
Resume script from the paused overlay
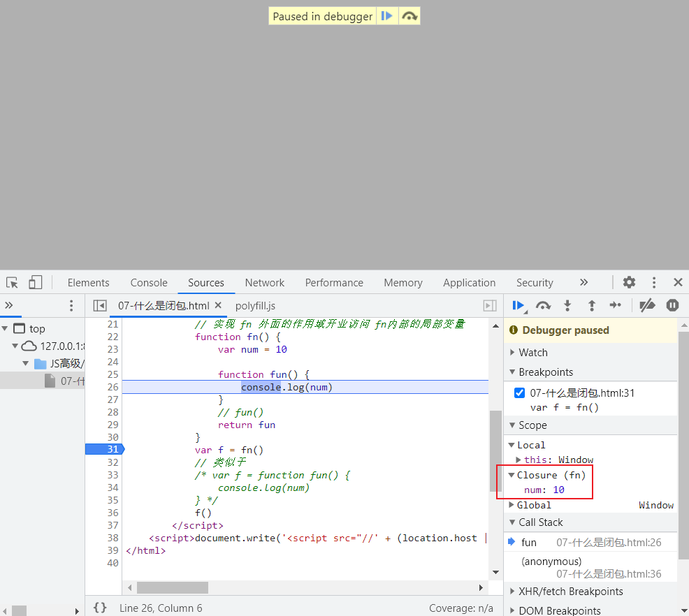click(386, 16)
